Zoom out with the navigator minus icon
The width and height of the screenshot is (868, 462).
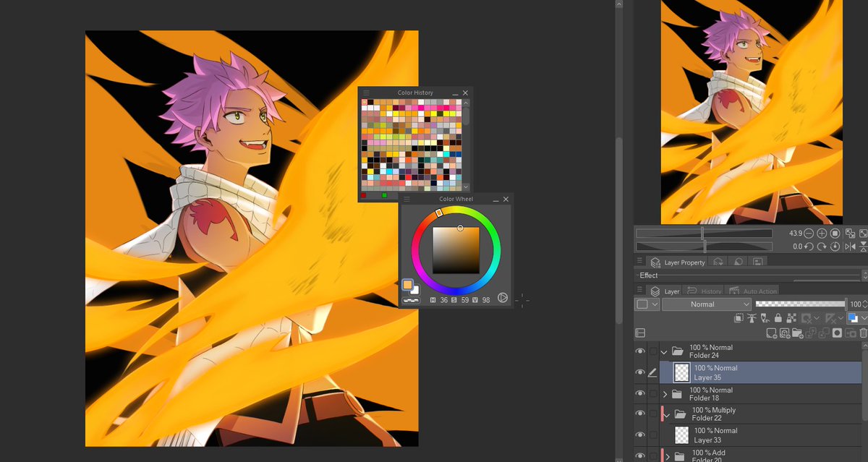(x=809, y=234)
